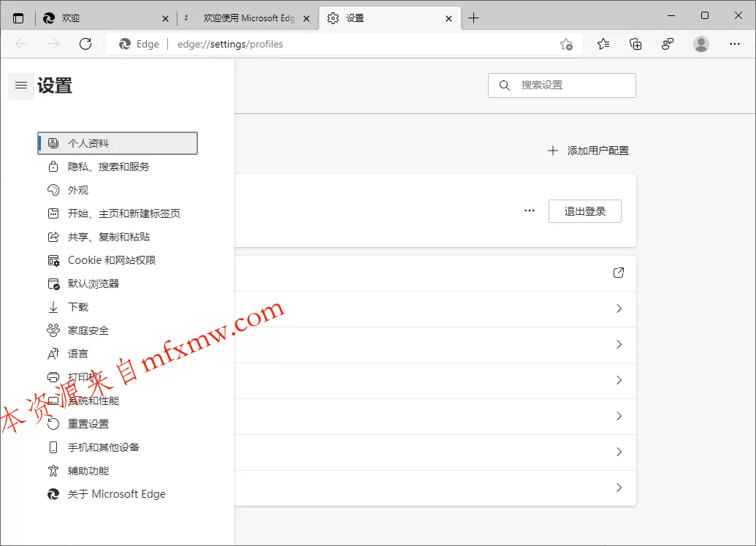756x546 pixels.
Task: Click the forward navigation arrow
Action: coord(53,44)
